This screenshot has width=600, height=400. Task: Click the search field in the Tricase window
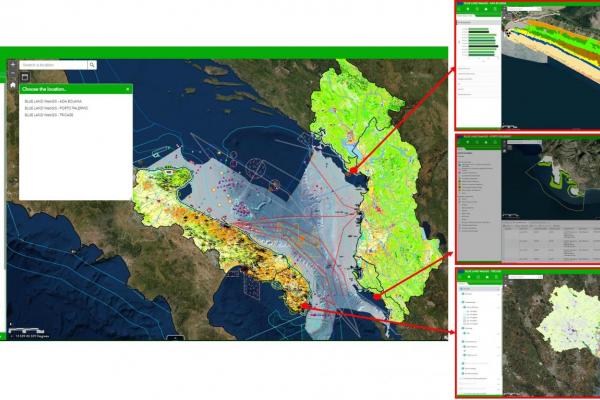[525, 277]
